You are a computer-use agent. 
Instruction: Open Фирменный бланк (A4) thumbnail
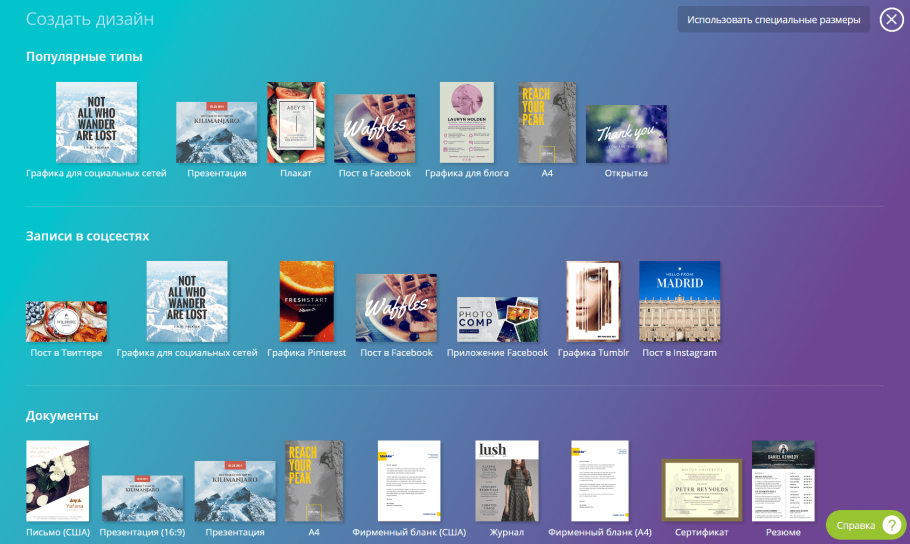(600, 481)
